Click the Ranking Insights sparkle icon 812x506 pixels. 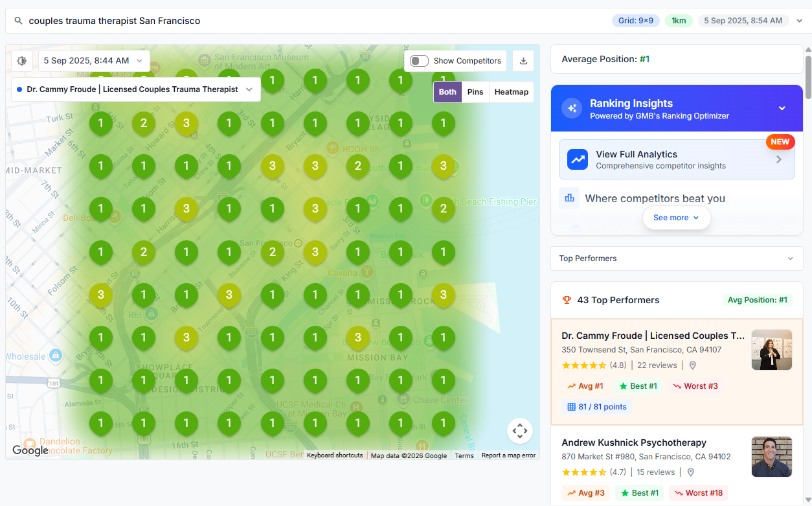[x=572, y=108]
